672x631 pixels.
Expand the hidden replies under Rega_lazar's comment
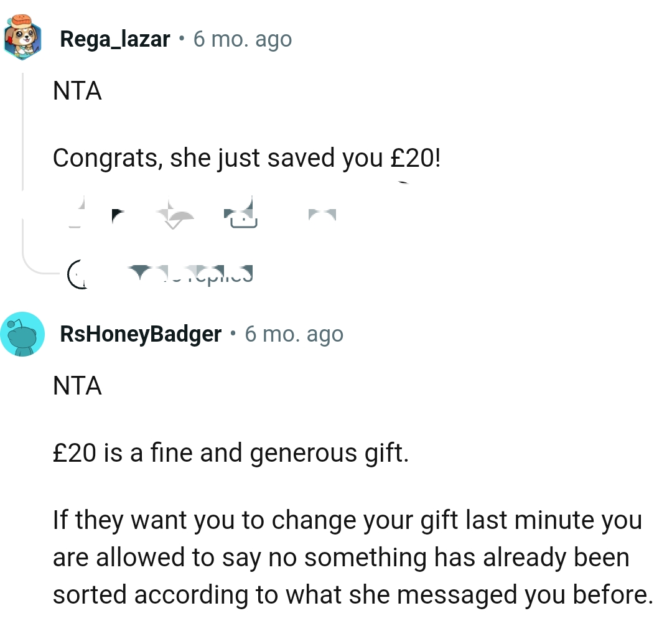(x=193, y=271)
